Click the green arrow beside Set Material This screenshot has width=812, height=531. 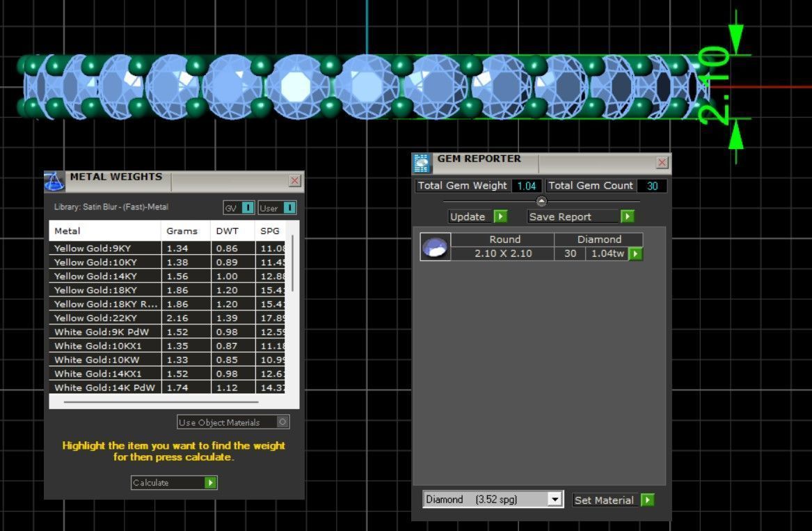(x=647, y=500)
